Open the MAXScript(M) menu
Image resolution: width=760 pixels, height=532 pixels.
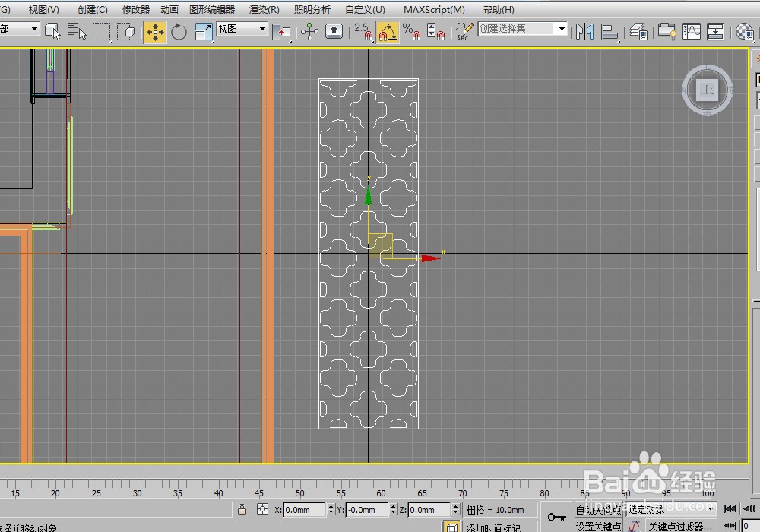point(434,10)
